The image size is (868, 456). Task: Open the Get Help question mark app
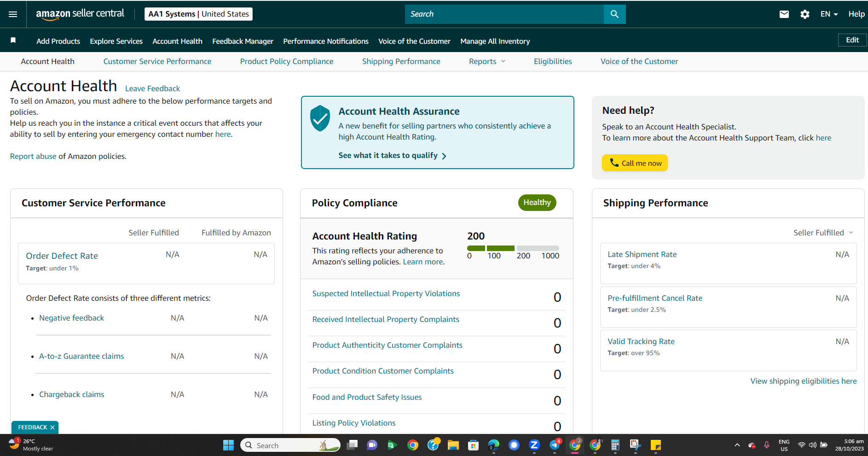433,445
